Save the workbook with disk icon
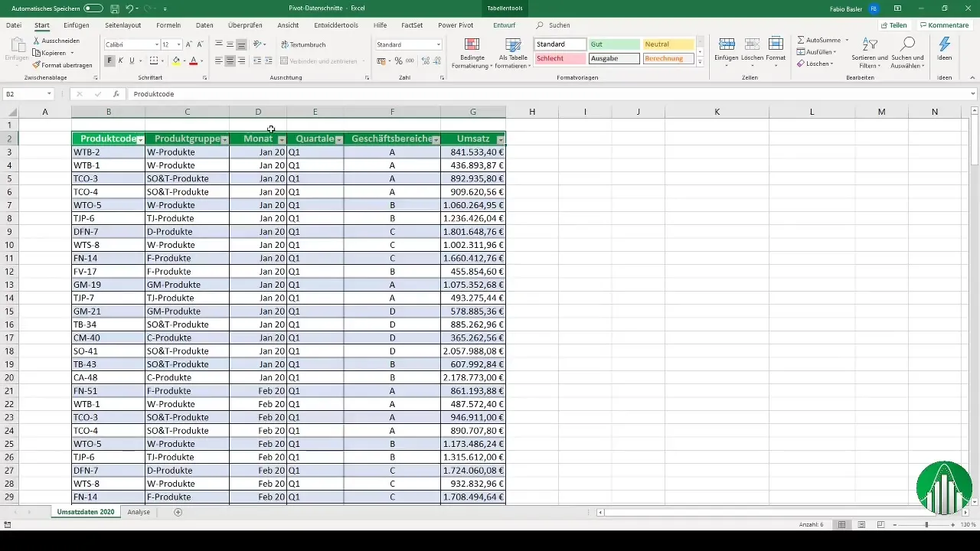The height and width of the screenshot is (551, 980). click(x=114, y=8)
